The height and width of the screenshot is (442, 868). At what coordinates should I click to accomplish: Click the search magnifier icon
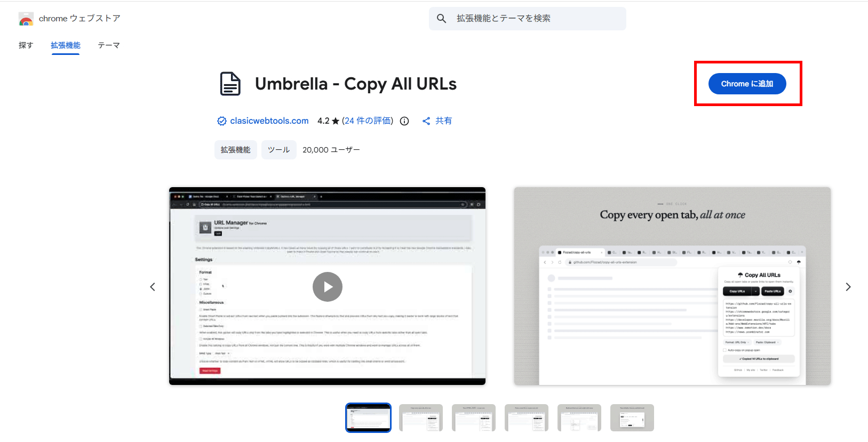[x=441, y=19]
